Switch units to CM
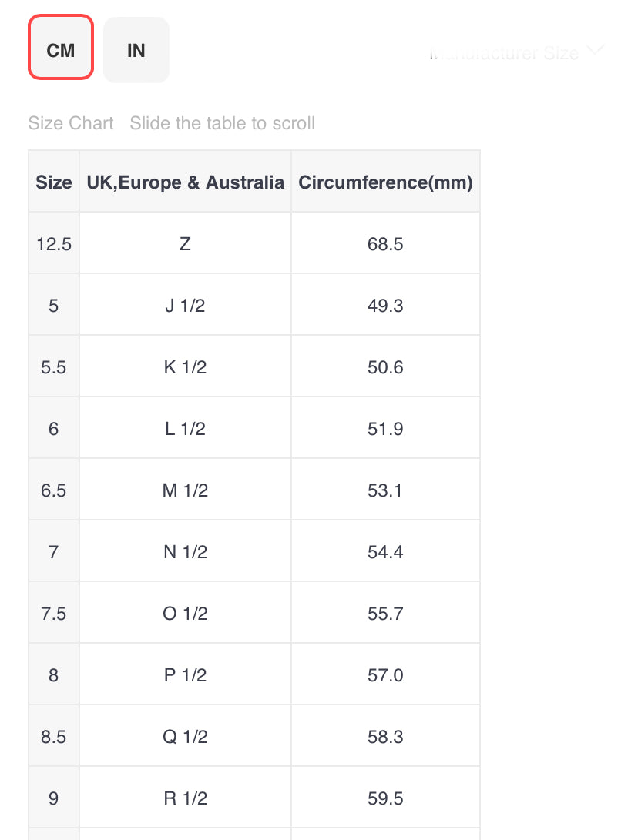Screen dimensions: 638x840 [x=61, y=50]
